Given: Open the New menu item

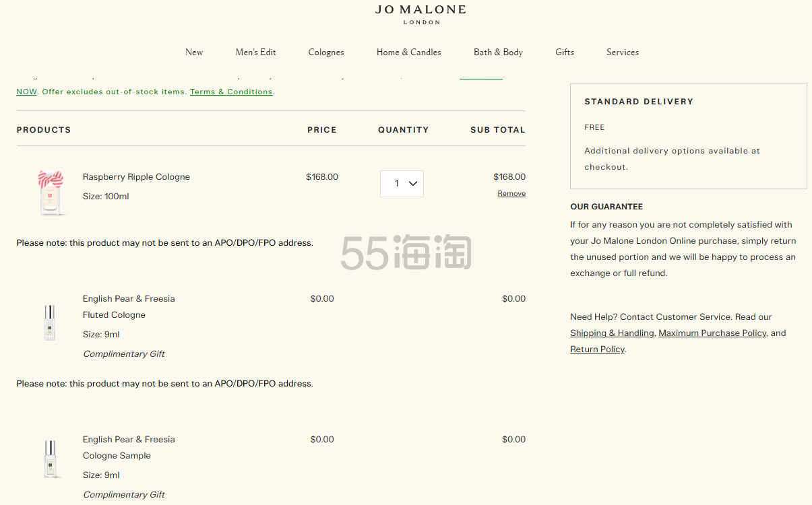Looking at the screenshot, I should (x=194, y=52).
